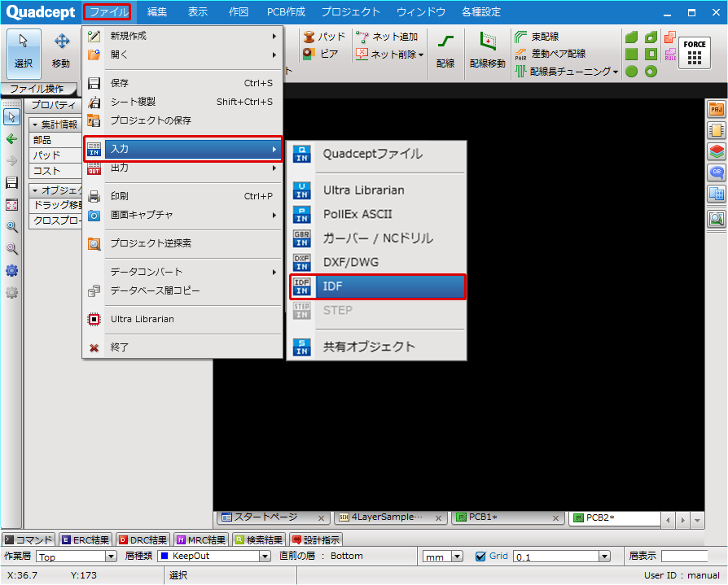Open the 編集 menu
Image resolution: width=728 pixels, height=585 pixels.
(157, 11)
